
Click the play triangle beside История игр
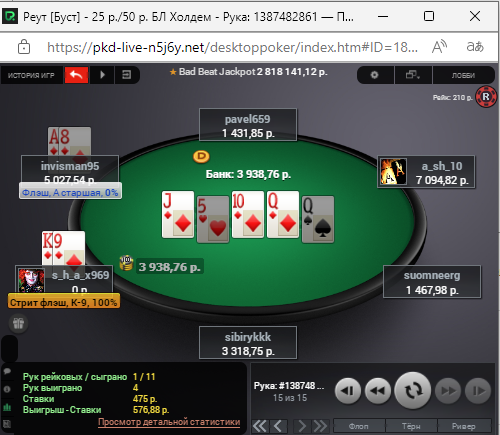102,75
